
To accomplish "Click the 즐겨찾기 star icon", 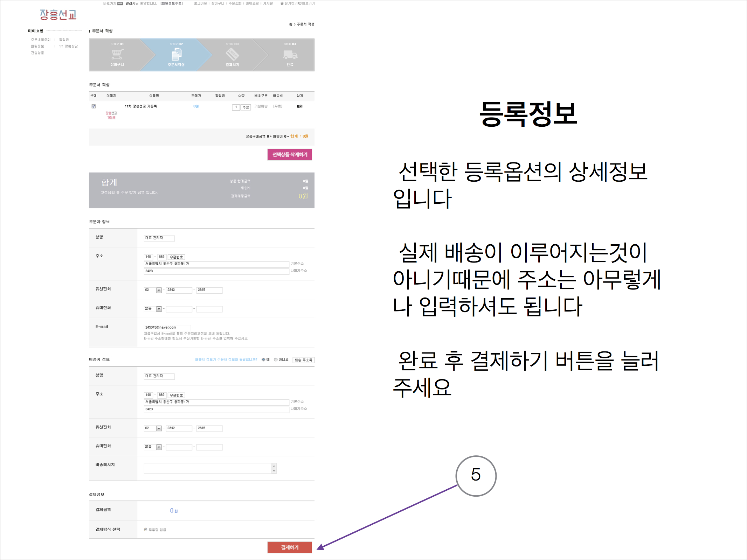I will [282, 3].
